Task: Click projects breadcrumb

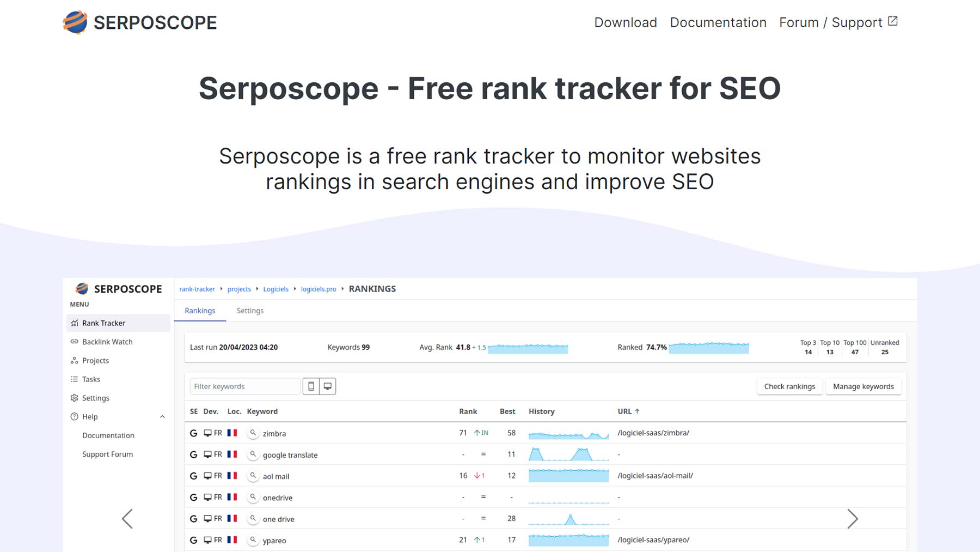Action: point(239,289)
